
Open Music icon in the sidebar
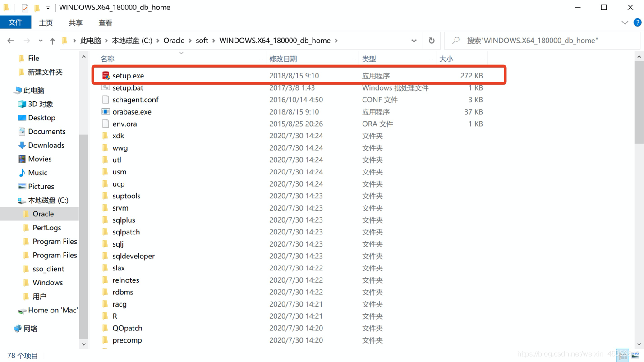[x=22, y=173]
